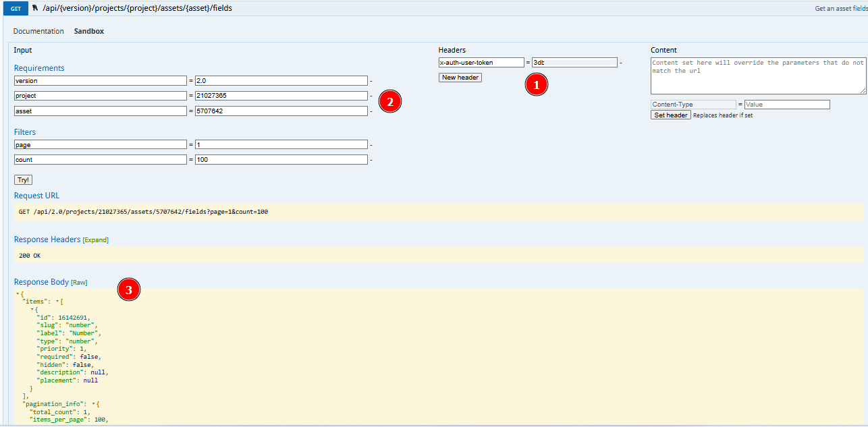The height and width of the screenshot is (427, 868).
Task: Click the count filter value field
Action: click(281, 160)
